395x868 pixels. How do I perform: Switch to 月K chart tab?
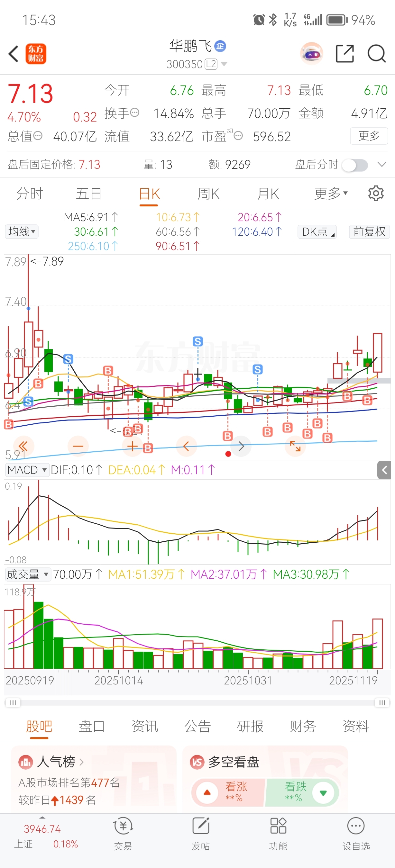(x=268, y=194)
